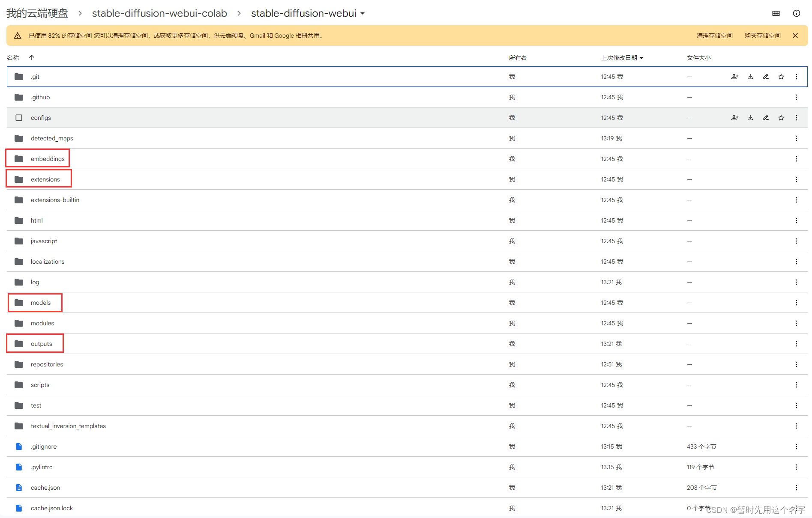812x518 pixels.
Task: Open more actions for .git
Action: click(x=796, y=77)
